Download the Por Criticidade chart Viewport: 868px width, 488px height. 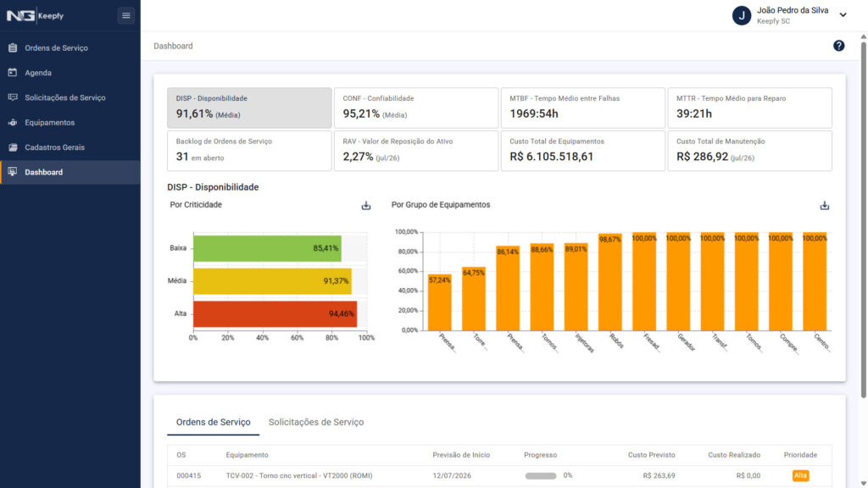tap(366, 205)
